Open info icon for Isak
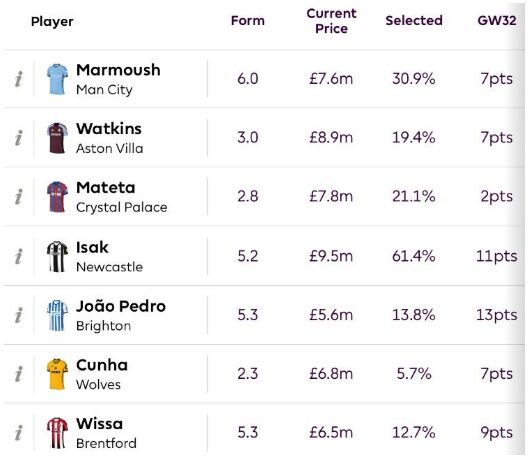 click(x=19, y=256)
